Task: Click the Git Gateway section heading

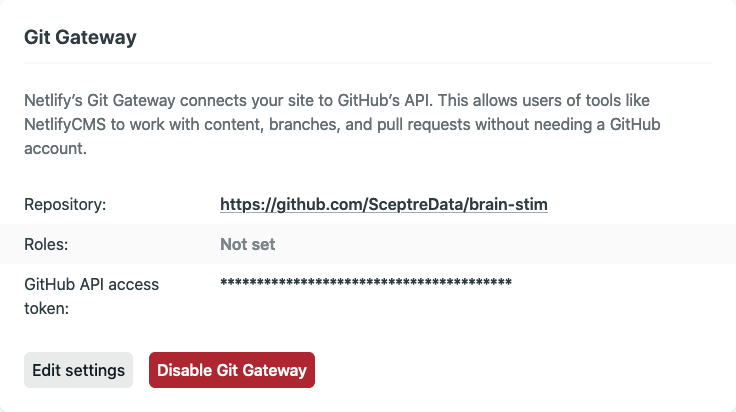Action: click(80, 38)
